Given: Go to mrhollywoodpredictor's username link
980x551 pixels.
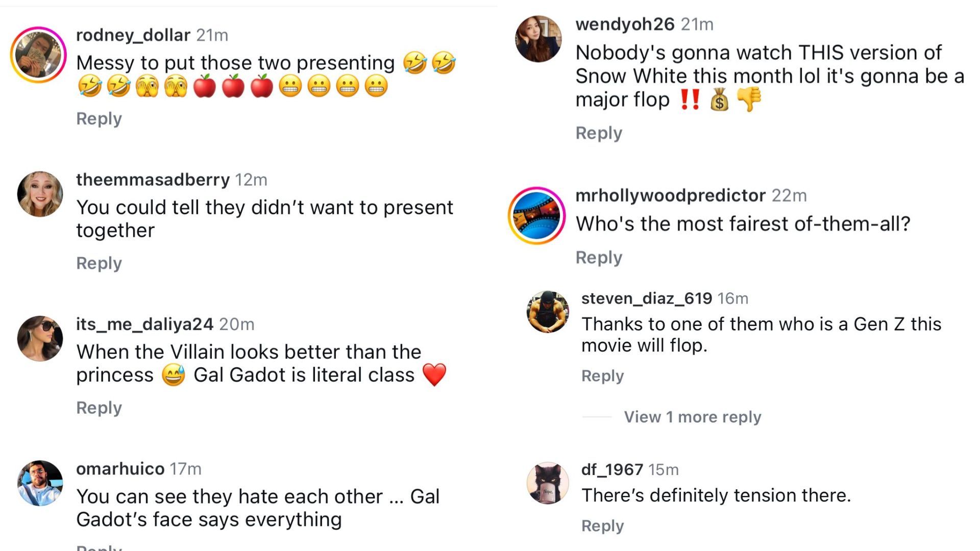Looking at the screenshot, I should pyautogui.click(x=670, y=195).
